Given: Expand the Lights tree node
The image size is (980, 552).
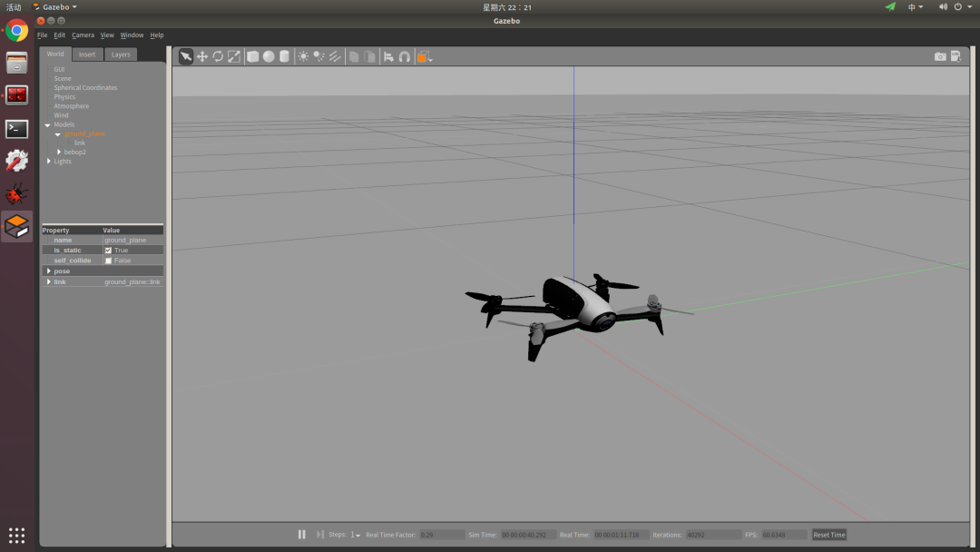Looking at the screenshot, I should (48, 162).
